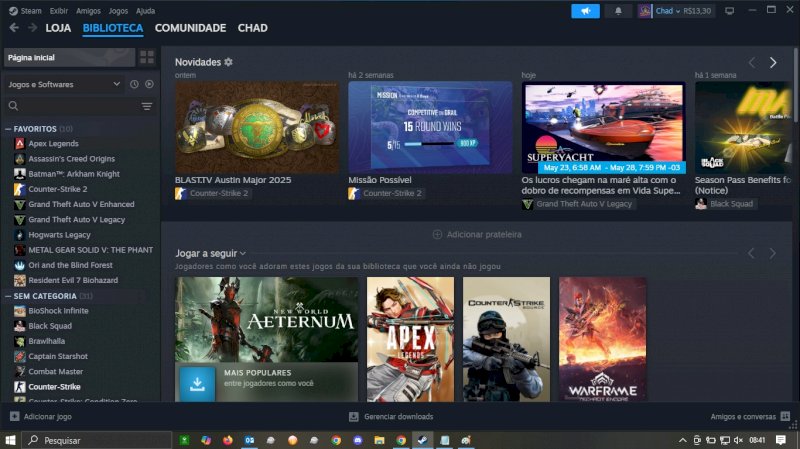The image size is (800, 449).
Task: Click the recent activity clock filter icon
Action: coord(134,85)
